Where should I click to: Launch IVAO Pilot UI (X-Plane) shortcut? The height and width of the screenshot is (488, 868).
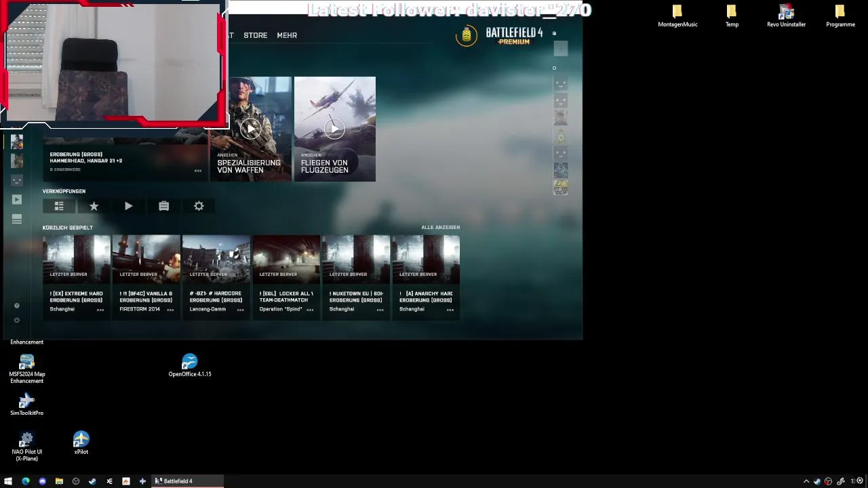pyautogui.click(x=26, y=447)
